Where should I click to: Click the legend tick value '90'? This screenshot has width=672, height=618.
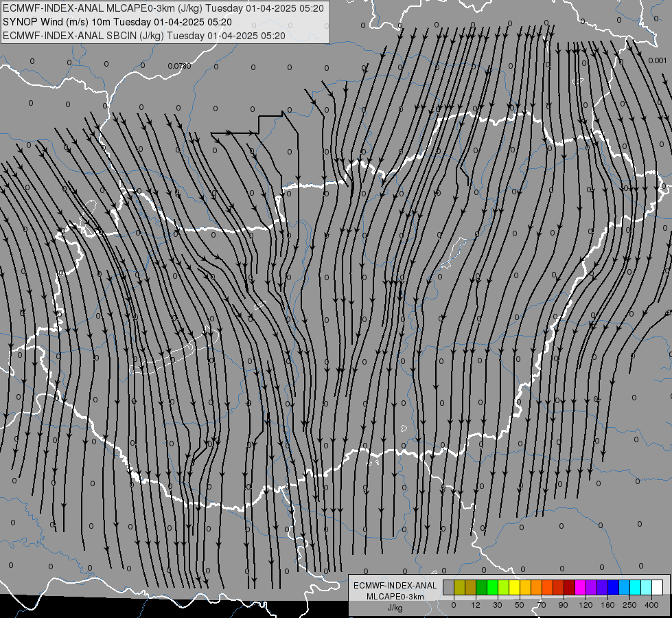pos(563,605)
